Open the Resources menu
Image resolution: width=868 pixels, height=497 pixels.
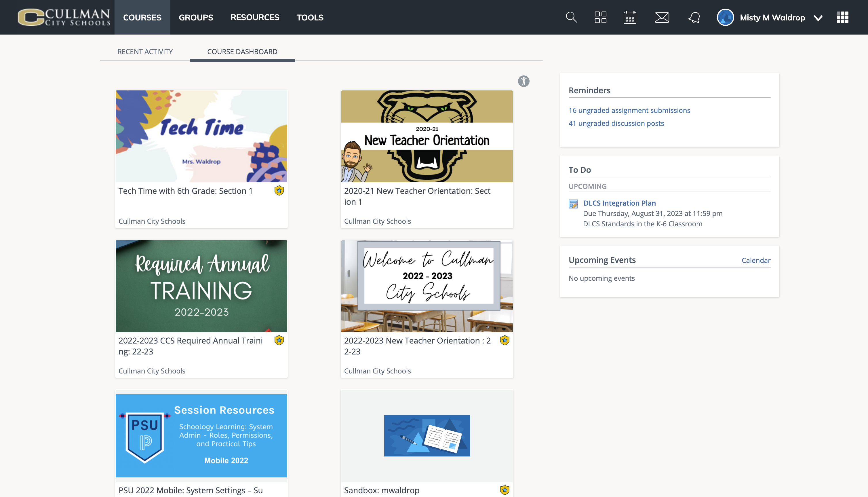[x=255, y=17]
